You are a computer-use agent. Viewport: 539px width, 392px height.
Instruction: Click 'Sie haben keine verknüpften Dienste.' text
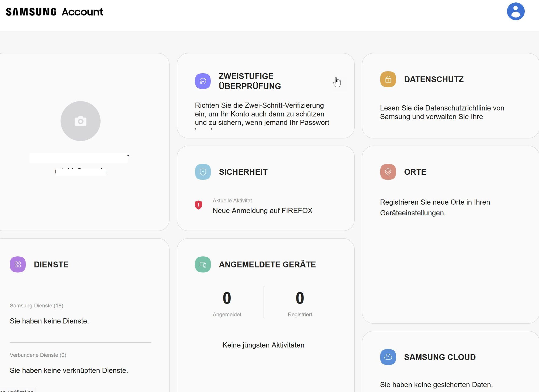click(69, 370)
